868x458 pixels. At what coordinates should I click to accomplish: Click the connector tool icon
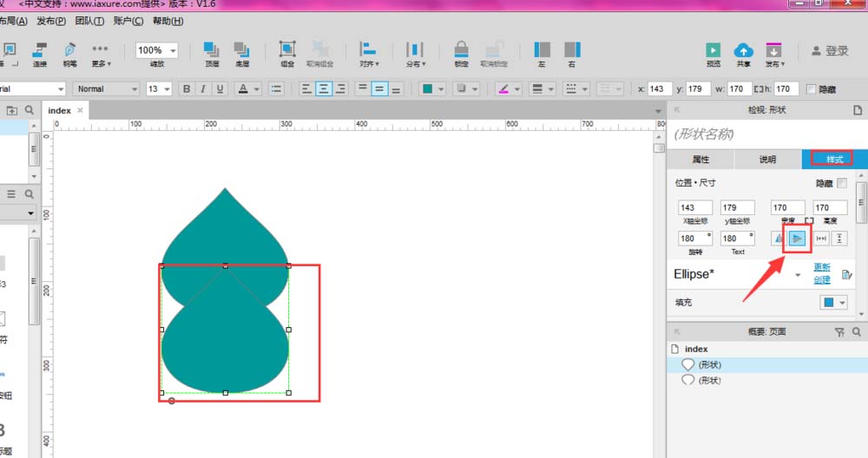click(39, 49)
